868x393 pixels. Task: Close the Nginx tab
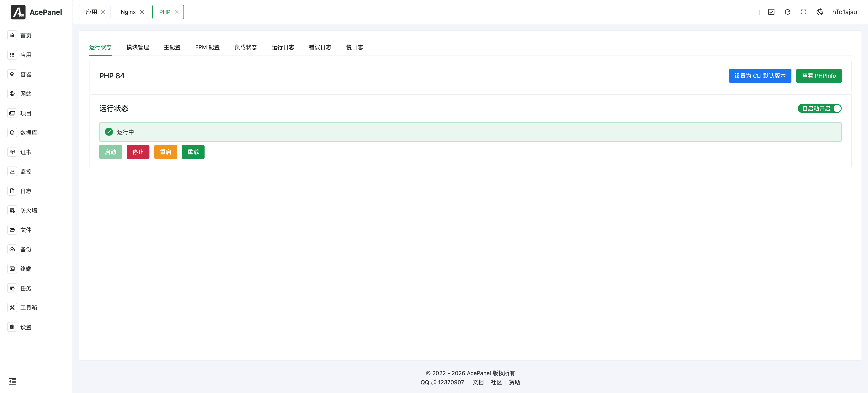[x=142, y=12]
